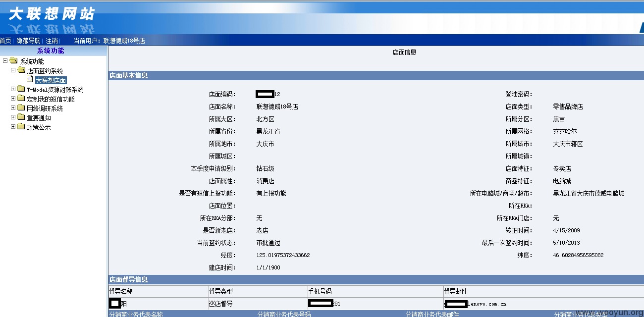644x317 pixels.
Task: Click the 北方区 region value
Action: tap(265, 119)
